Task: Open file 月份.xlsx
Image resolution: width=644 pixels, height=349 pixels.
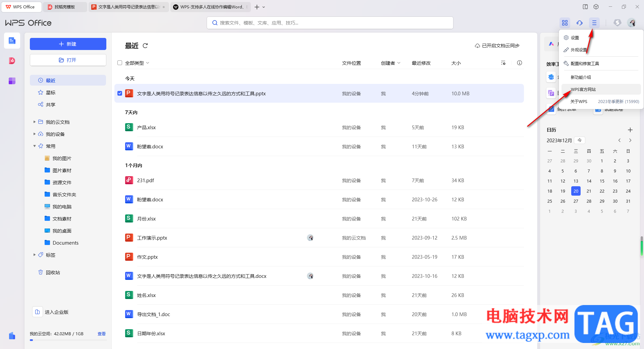Action: pyautogui.click(x=147, y=218)
